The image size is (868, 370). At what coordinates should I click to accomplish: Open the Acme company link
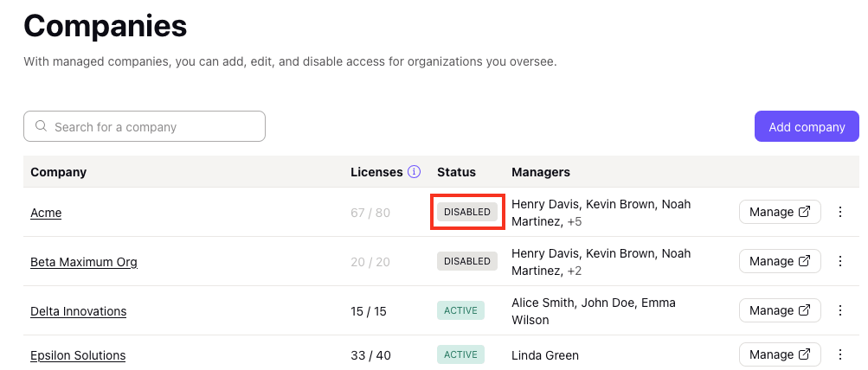coord(46,213)
